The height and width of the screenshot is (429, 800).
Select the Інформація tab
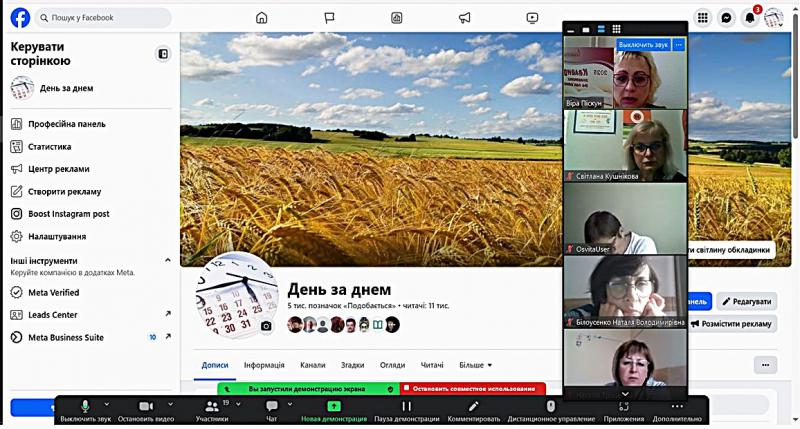coord(264,365)
